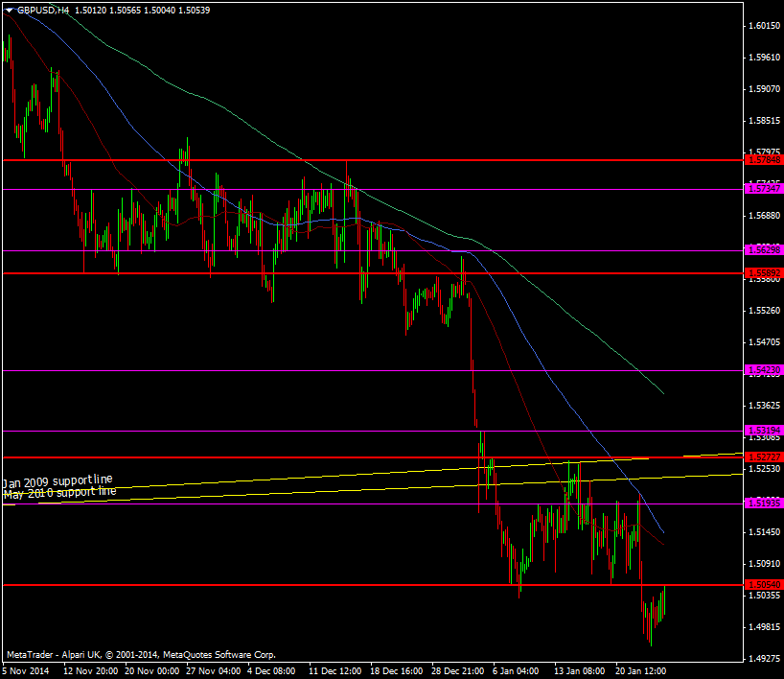Click the 4 Dec 08:00 time label
The image size is (784, 679).
tap(271, 671)
